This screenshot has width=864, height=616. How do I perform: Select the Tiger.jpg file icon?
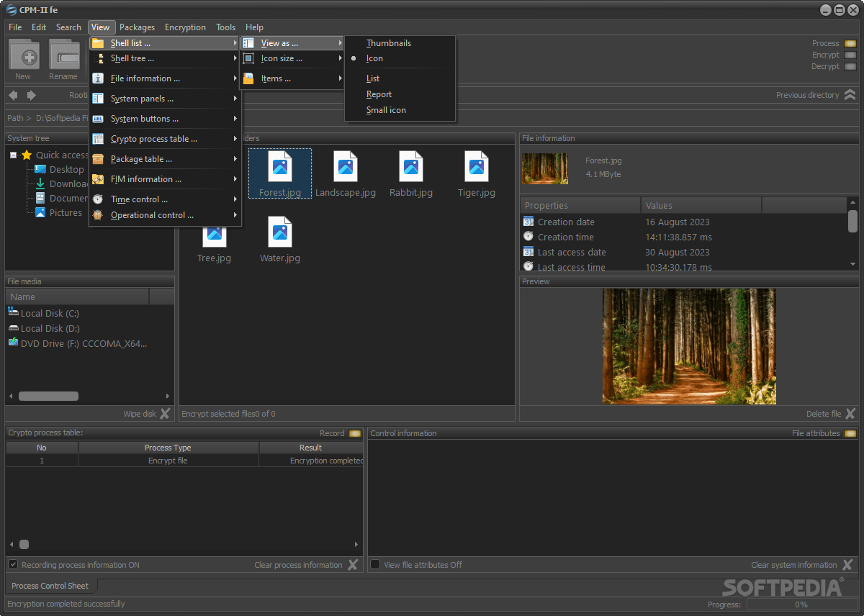click(477, 167)
